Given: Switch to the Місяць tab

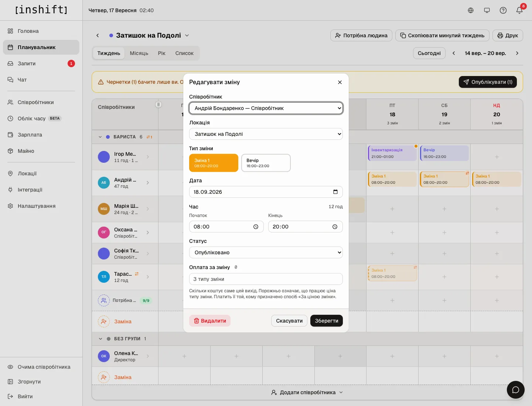Looking at the screenshot, I should [x=139, y=53].
